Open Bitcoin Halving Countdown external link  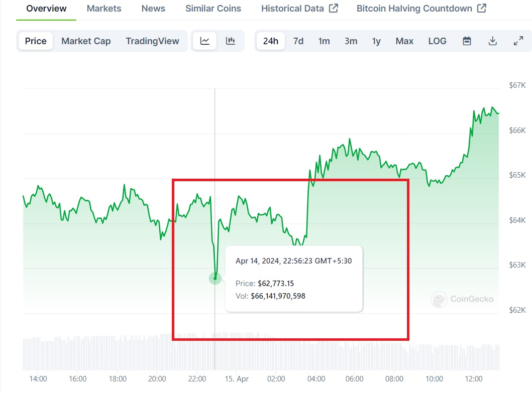pos(420,8)
